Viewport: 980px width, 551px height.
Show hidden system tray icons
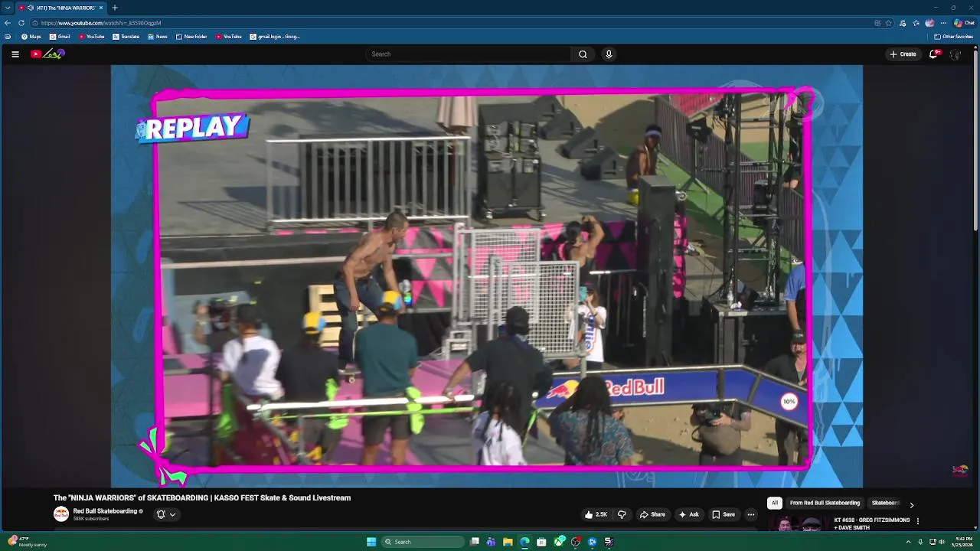pyautogui.click(x=908, y=542)
